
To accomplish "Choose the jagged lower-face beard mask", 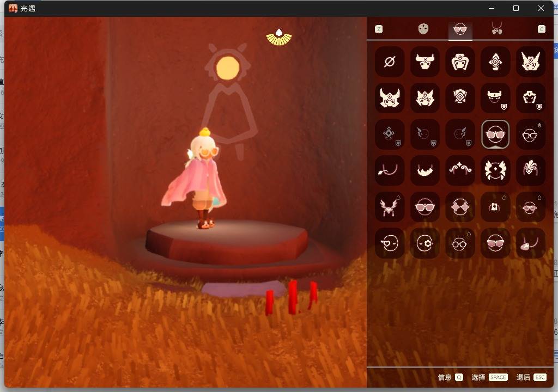I will coord(425,170).
